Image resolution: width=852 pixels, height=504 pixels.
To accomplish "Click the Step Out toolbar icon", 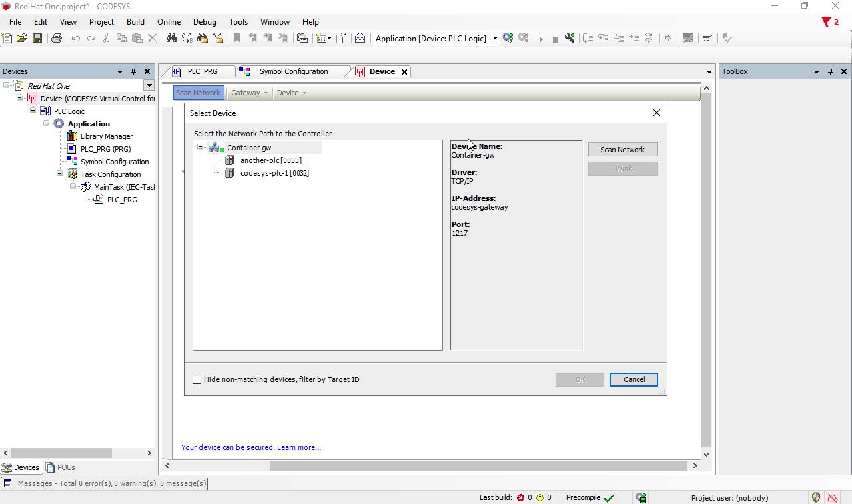I will click(x=618, y=38).
